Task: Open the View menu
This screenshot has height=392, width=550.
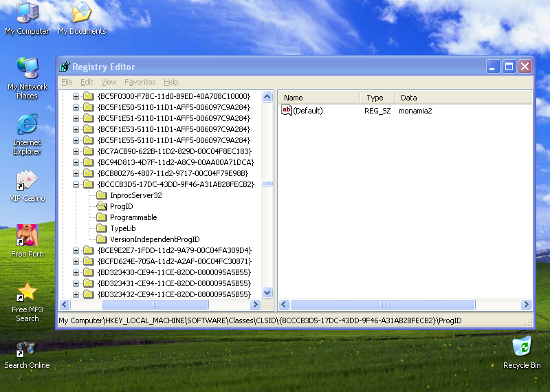Action: point(109,82)
